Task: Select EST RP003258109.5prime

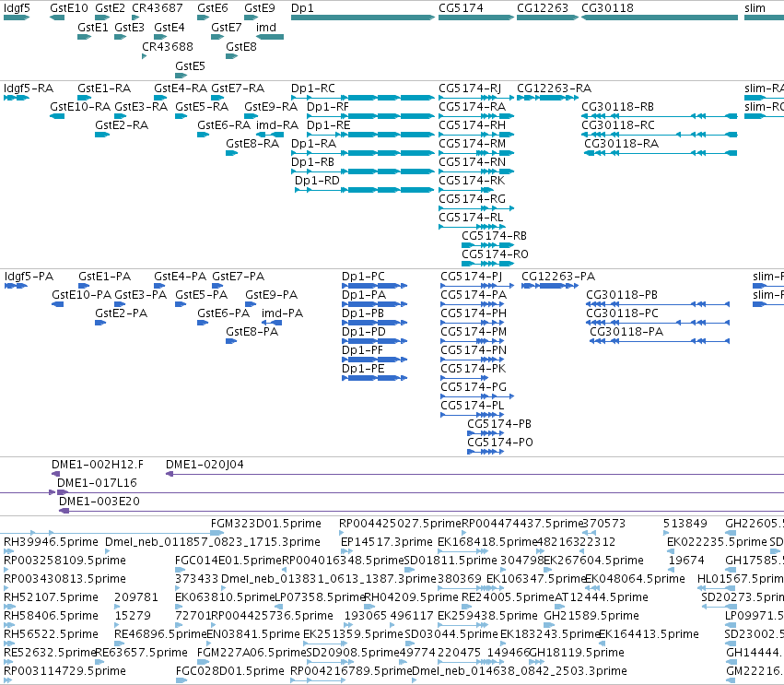Action: (64, 561)
